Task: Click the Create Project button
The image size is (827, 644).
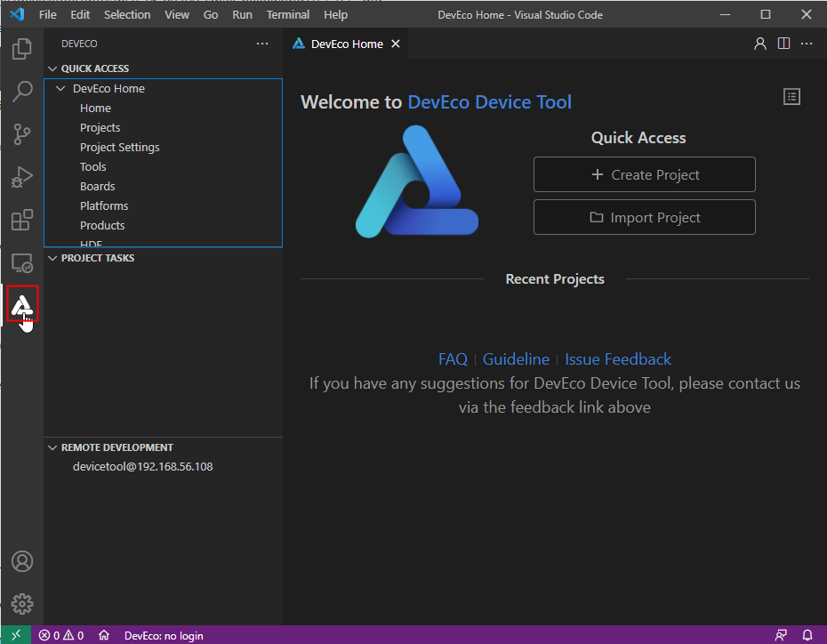Action: click(644, 174)
